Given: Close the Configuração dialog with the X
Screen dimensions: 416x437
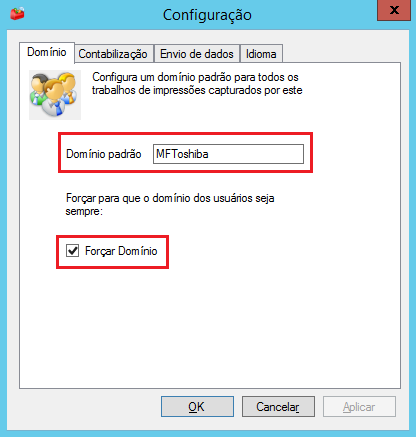Looking at the screenshot, I should coord(394,10).
